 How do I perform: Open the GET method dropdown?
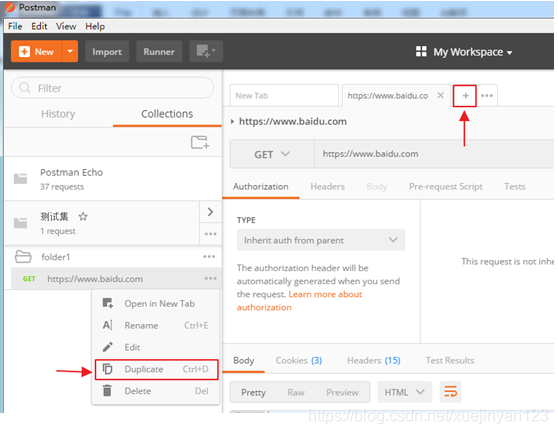(x=272, y=154)
